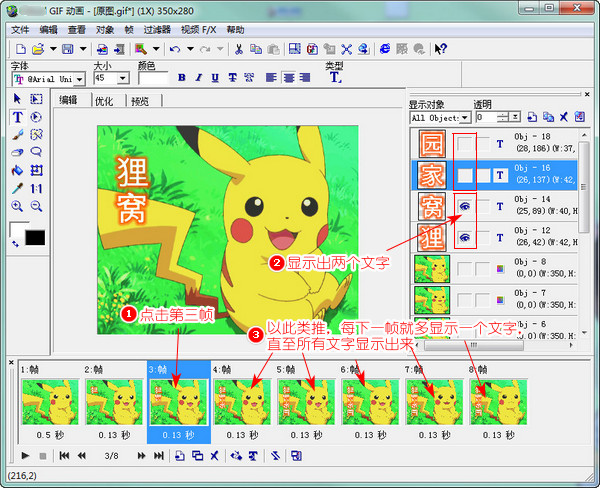Select the Paint Brush tool
The width and height of the screenshot is (600, 488).
coord(17,135)
